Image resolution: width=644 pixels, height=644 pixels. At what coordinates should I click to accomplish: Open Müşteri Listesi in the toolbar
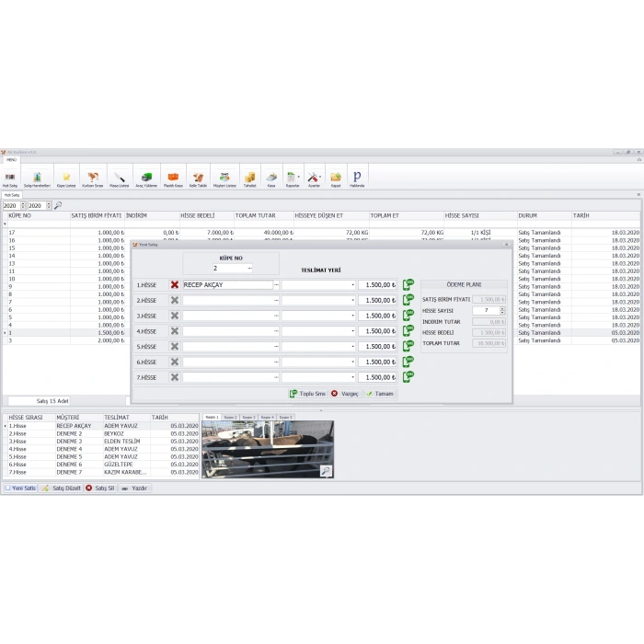click(225, 177)
